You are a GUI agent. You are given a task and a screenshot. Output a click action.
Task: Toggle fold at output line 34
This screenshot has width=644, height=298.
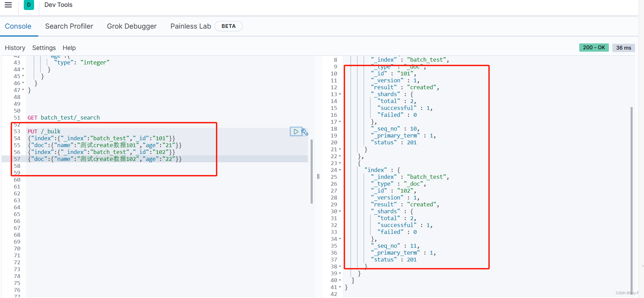point(340,239)
